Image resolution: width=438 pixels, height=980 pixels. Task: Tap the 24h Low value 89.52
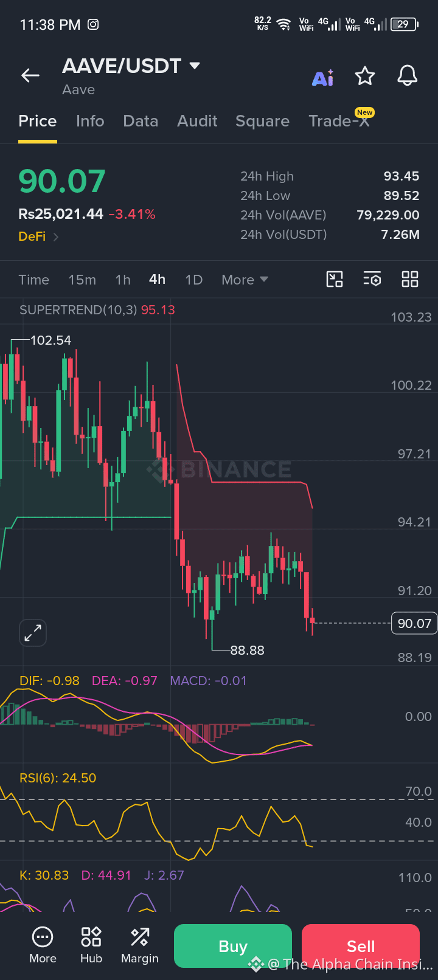click(401, 196)
